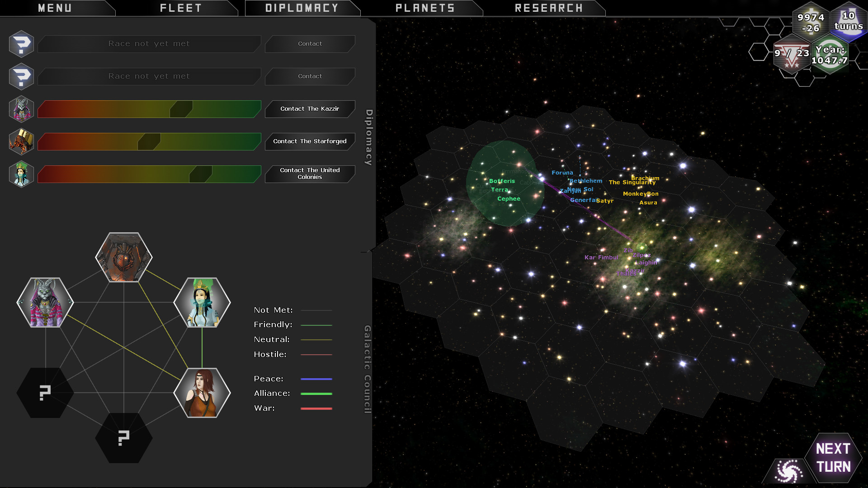This screenshot has height=488, width=868.
Task: Select the Kazzir race portrait
Action: [21, 108]
